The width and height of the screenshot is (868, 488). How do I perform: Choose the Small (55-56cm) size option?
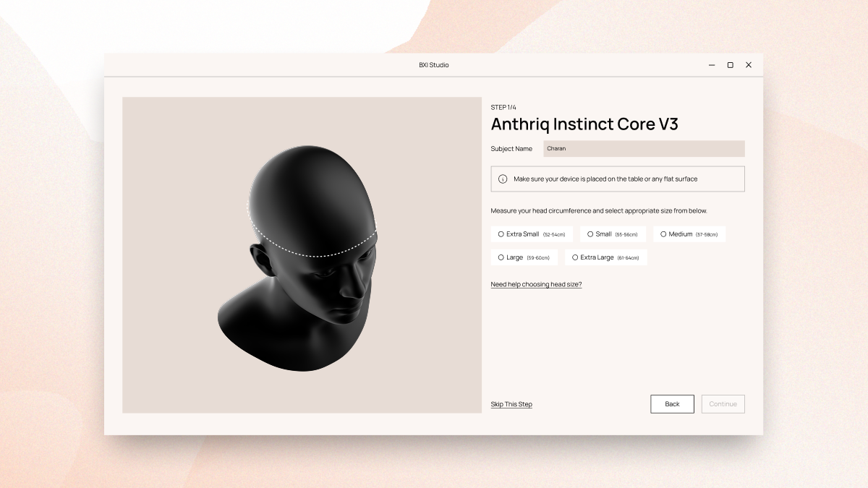tap(590, 234)
